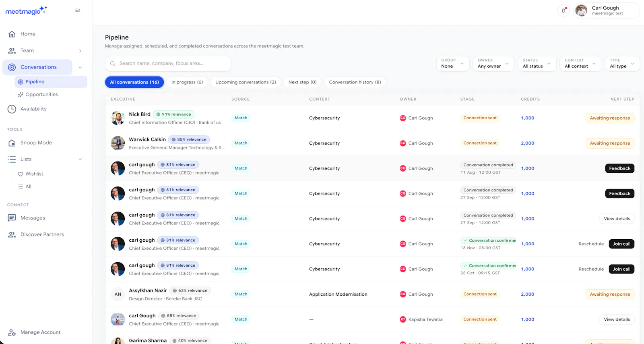View details for Kapisha Tewatia's row
Image resolution: width=644 pixels, height=344 pixels.
[x=617, y=319]
